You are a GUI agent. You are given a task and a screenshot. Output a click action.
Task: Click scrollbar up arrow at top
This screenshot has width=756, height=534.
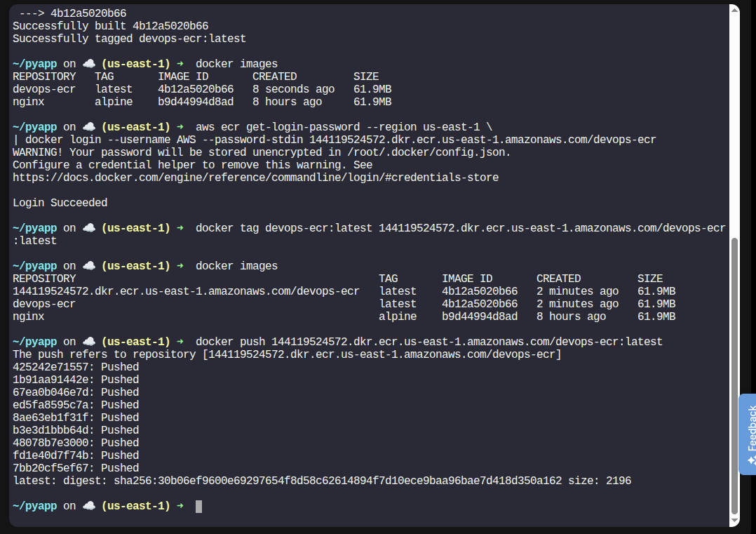734,9
